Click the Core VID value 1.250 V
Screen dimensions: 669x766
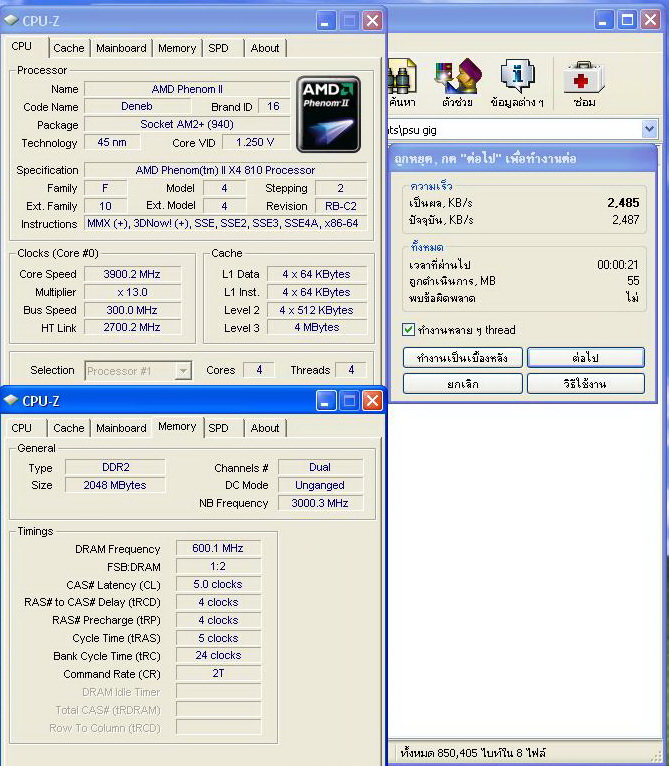pos(256,142)
